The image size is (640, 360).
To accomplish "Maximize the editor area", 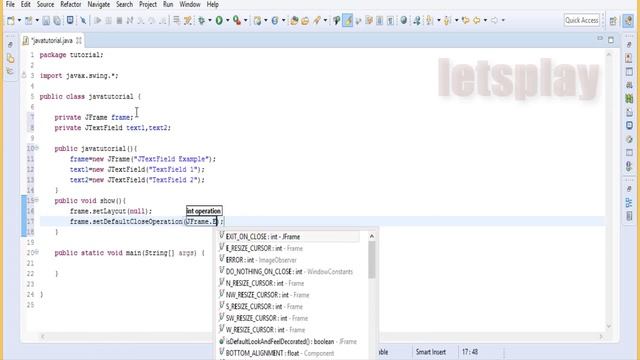I will (x=611, y=40).
